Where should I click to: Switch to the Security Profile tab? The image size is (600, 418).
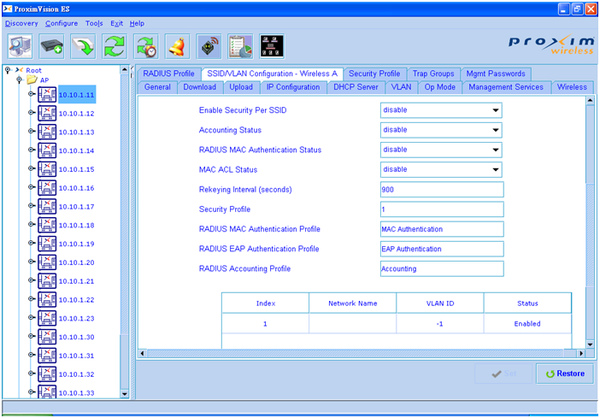pos(374,73)
